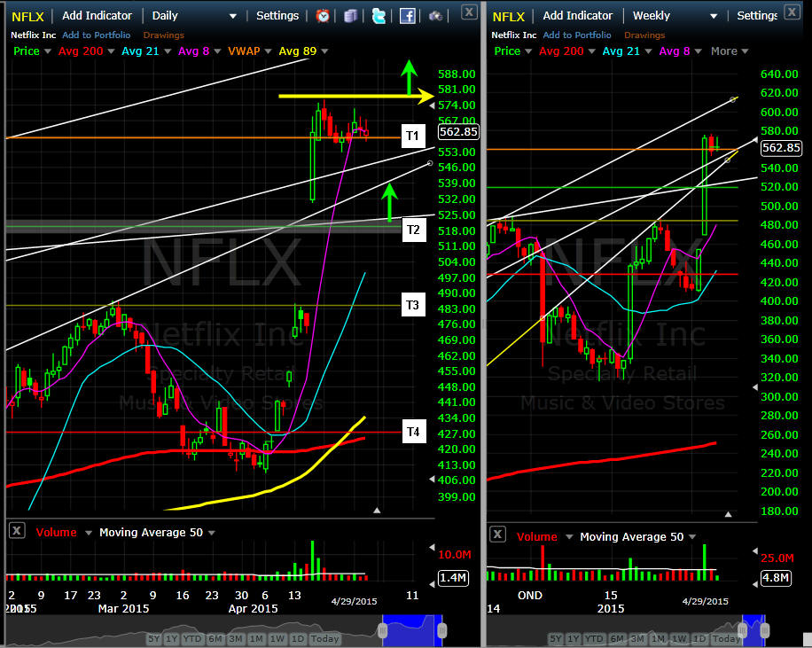The image size is (812, 648).
Task: Click the NFLX ticker symbol in Daily chart
Action: pos(27,17)
